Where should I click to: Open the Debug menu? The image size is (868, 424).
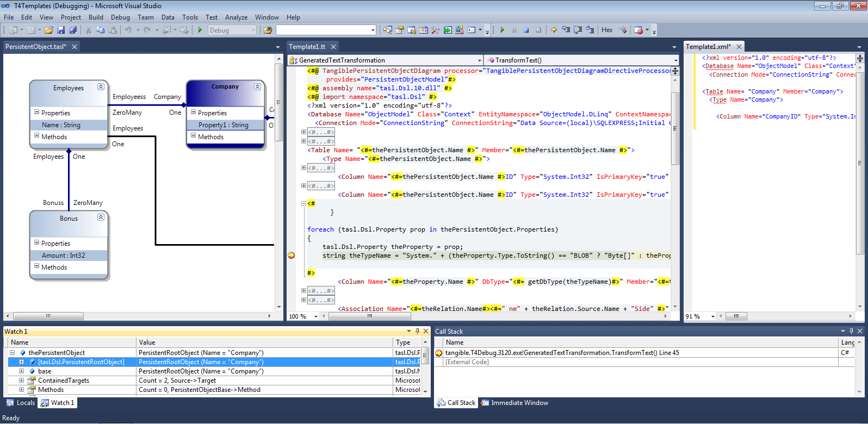pos(120,17)
